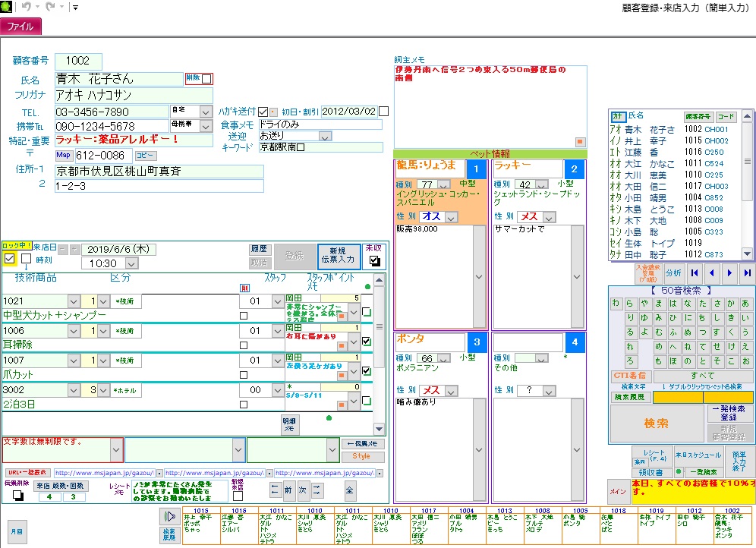
Task: Open staff dropdown for the 耳掃除 row
Action: (x=277, y=331)
